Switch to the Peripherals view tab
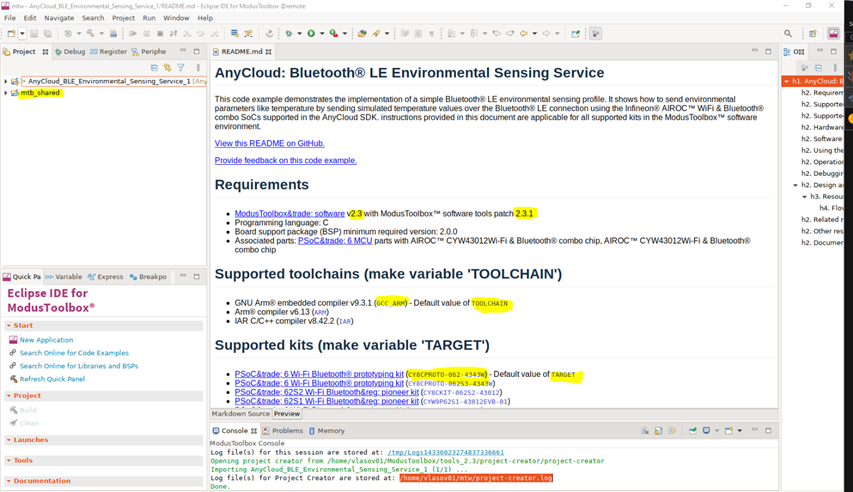Viewport: 853px width, 492px height. [149, 52]
